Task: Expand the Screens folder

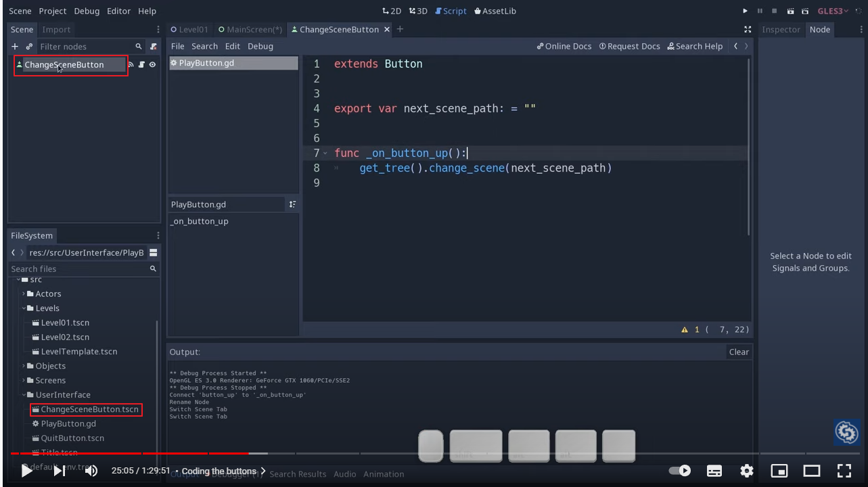Action: pos(24,381)
